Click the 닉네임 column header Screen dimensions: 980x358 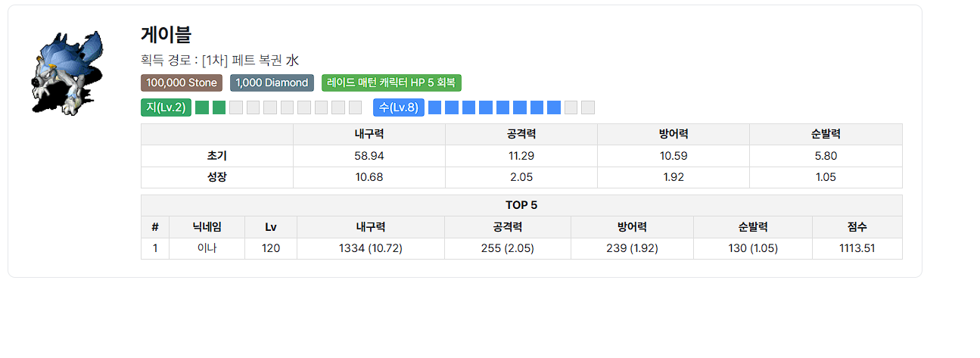point(207,226)
